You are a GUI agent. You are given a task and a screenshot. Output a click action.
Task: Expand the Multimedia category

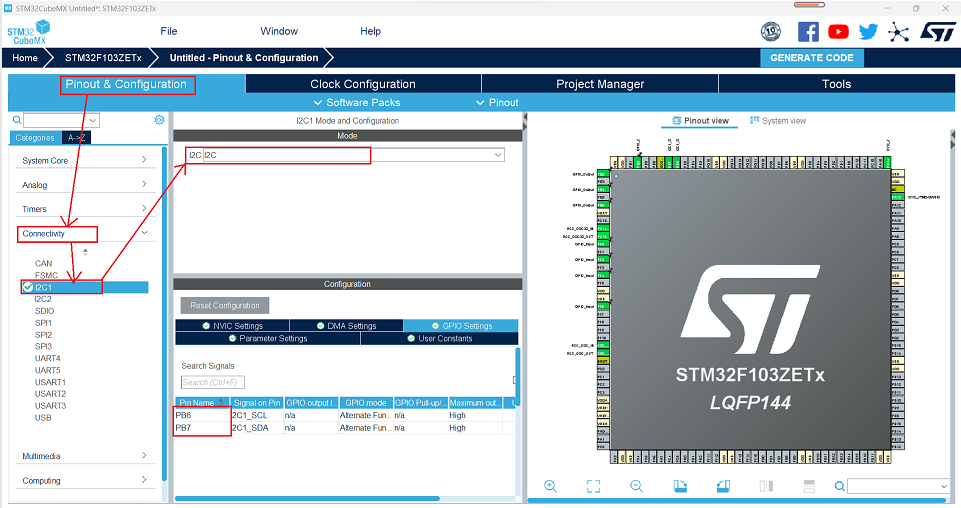[x=85, y=456]
